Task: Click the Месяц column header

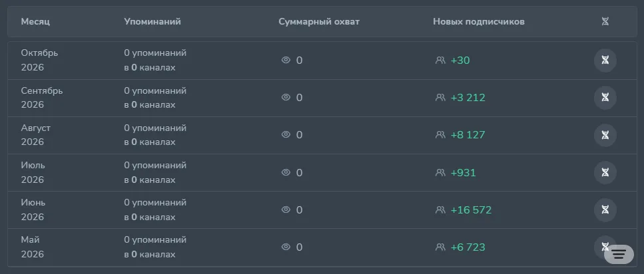Action: [35, 22]
